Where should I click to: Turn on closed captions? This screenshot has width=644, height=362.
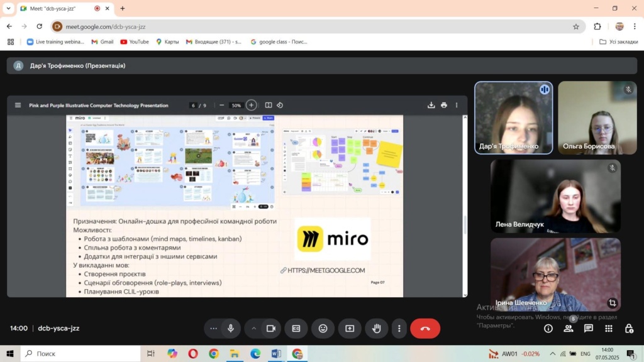296,328
